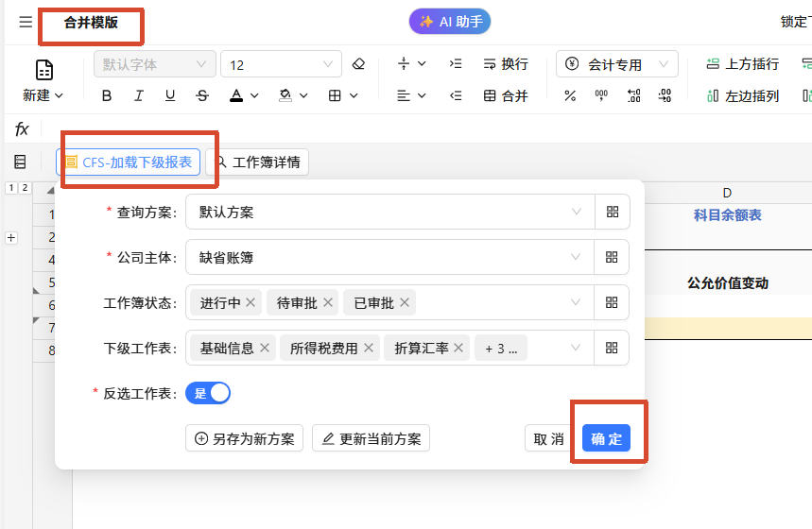Viewport: 812px width, 529px height.
Task: Click the 科目余额表 link cell
Action: point(728,215)
